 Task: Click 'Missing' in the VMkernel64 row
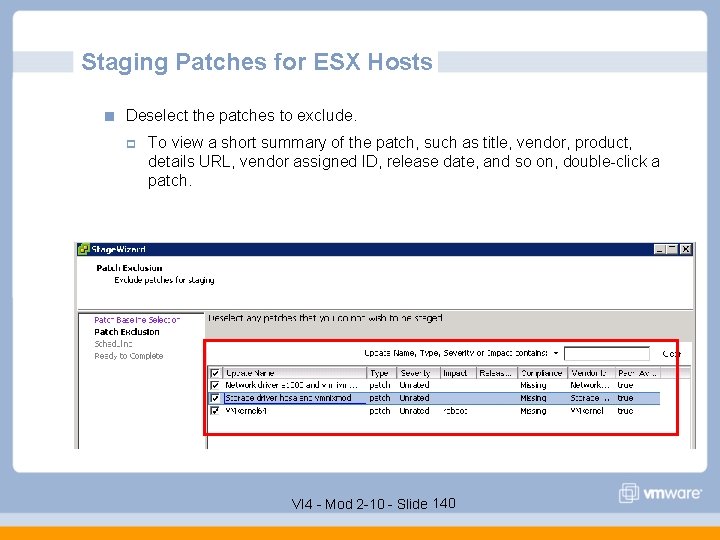click(x=533, y=411)
